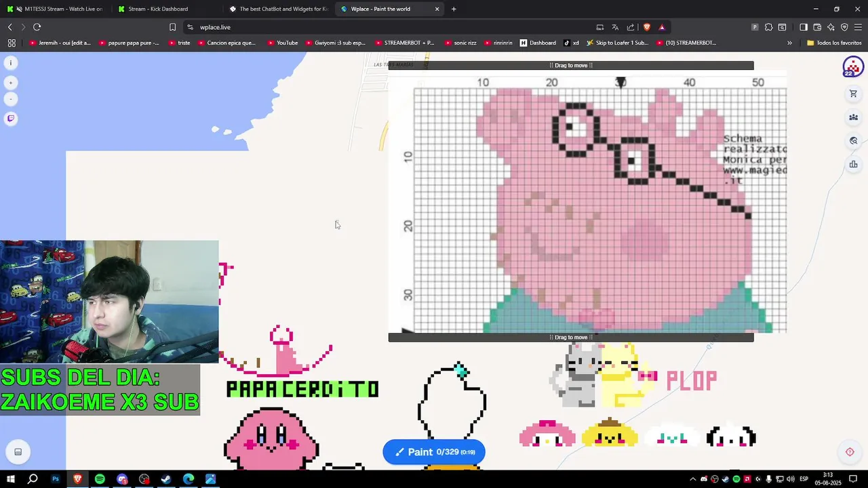The width and height of the screenshot is (868, 488).
Task: Open Windows Start menu
Action: point(11,479)
